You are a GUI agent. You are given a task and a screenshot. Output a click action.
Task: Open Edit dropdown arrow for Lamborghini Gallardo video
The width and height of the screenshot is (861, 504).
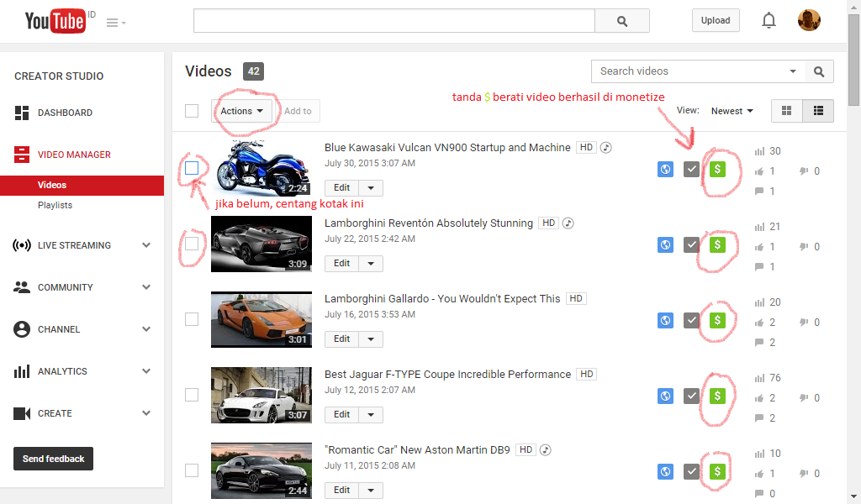pos(371,339)
